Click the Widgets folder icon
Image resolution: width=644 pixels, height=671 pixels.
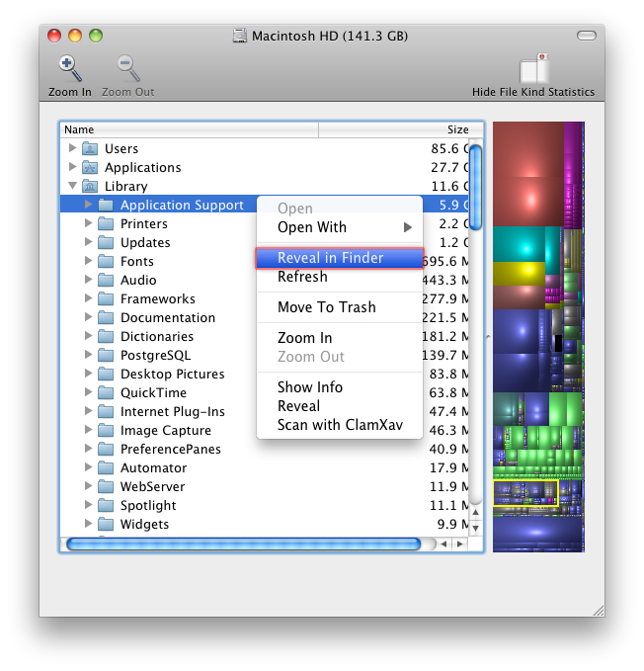106,524
